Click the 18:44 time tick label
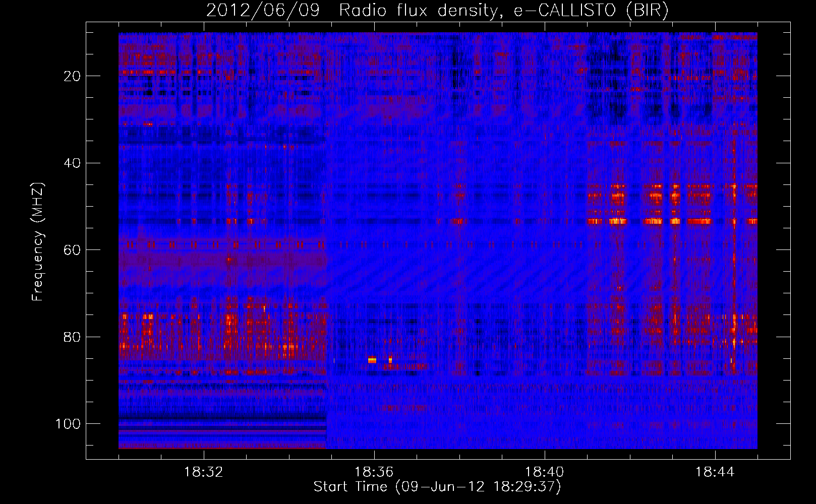816x504 pixels. 715,472
